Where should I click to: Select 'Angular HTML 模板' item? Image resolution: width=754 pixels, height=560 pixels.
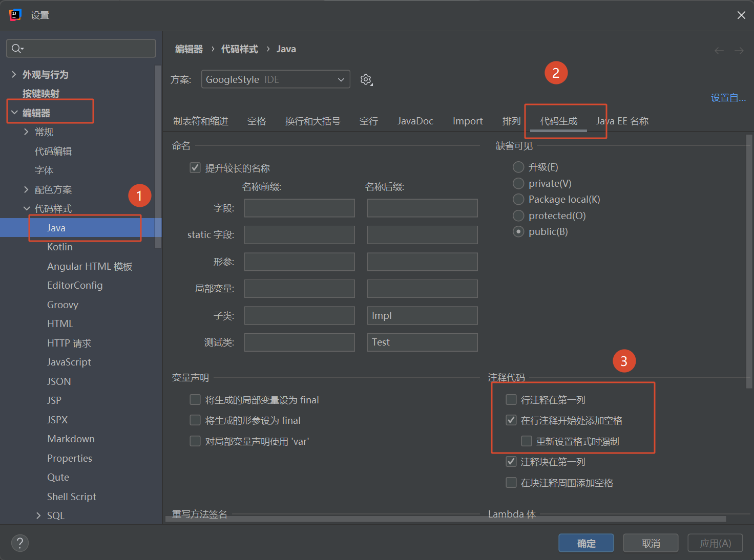[90, 266]
